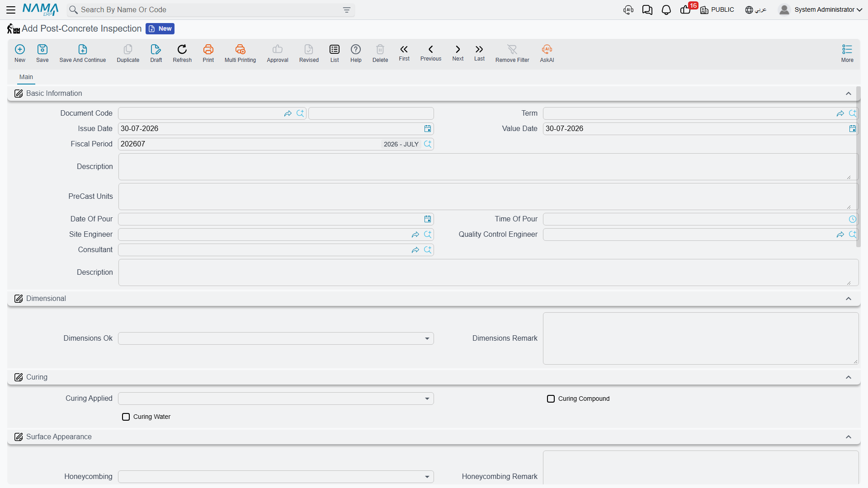Open Date Of Pour calendar picker
The image size is (868, 488).
428,219
